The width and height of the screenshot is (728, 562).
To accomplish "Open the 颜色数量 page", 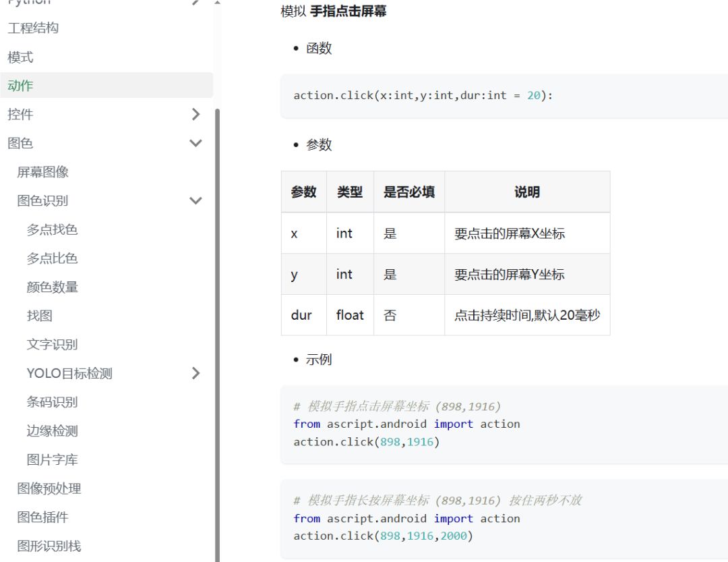I will [x=52, y=287].
